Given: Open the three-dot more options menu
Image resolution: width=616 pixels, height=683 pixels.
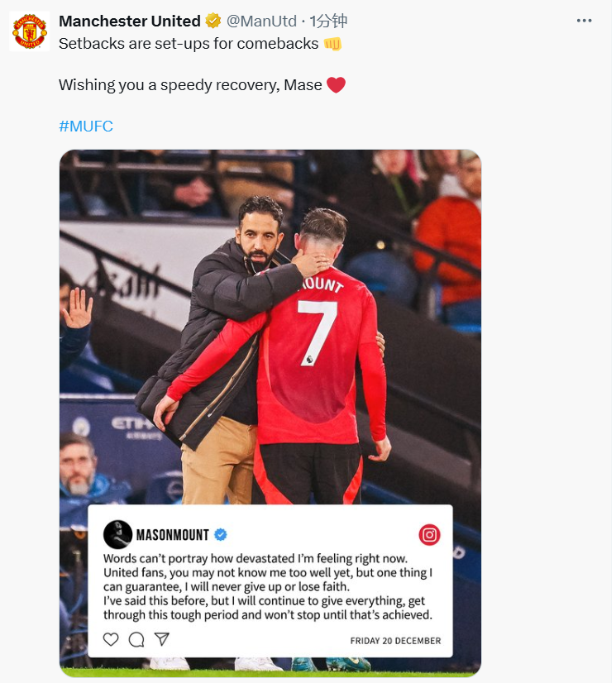Looking at the screenshot, I should click(x=584, y=21).
